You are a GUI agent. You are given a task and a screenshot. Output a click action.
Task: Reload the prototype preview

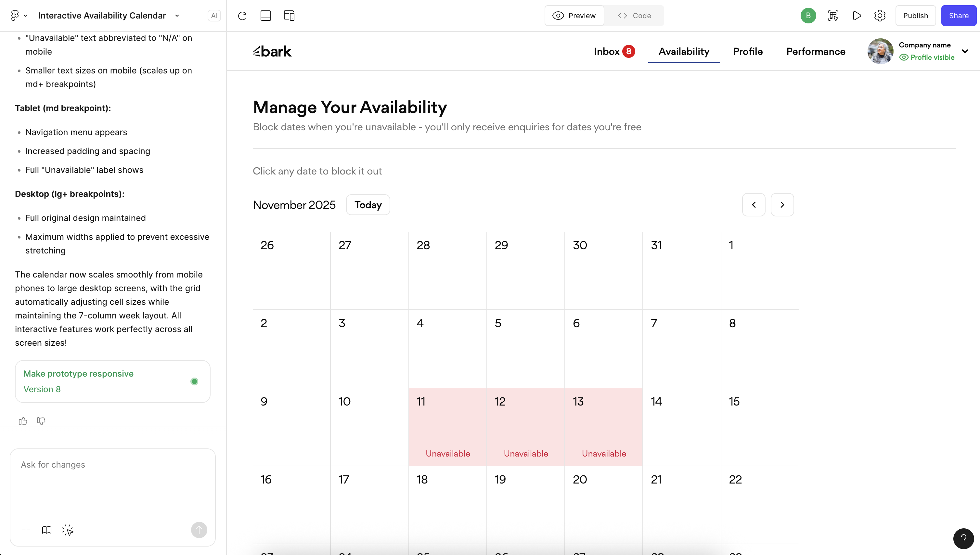coord(242,16)
